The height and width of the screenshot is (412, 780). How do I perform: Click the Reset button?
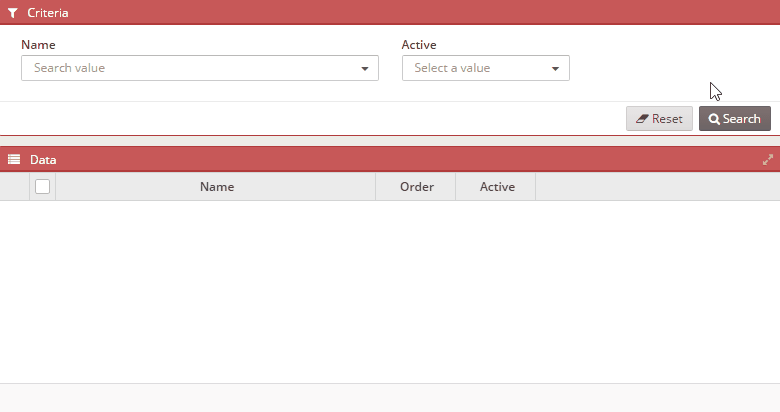659,118
